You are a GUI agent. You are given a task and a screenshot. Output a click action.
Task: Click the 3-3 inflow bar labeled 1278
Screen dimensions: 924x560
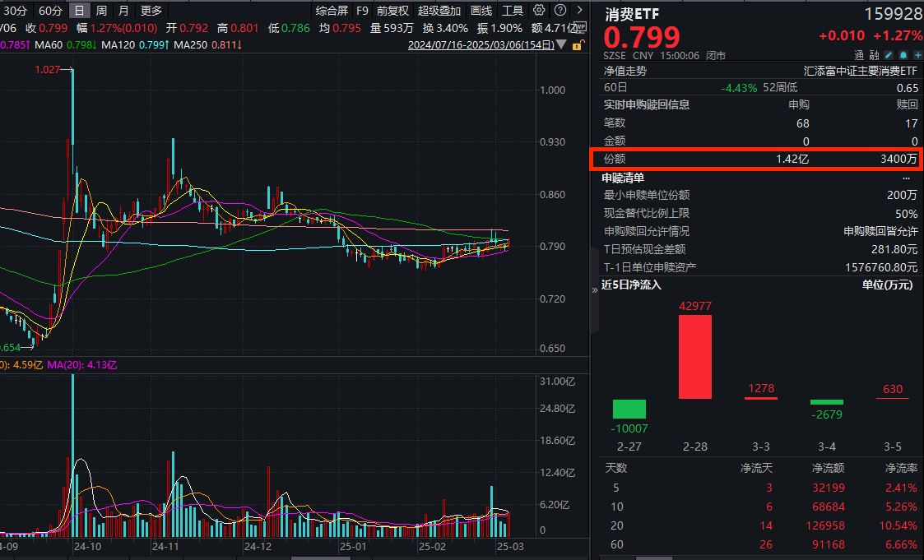click(761, 398)
